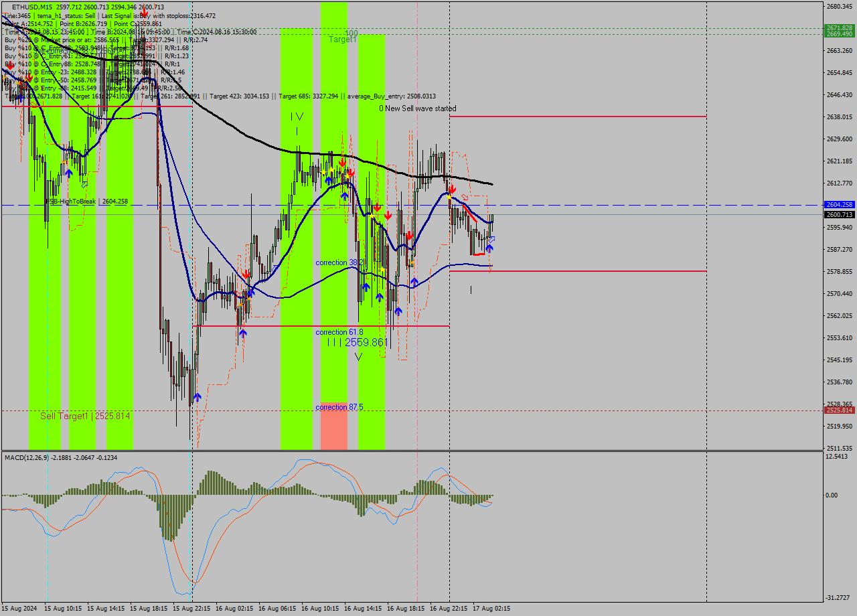Click the salmon rectangle under correction 87.5
Viewport: 857px width, 616px height.
pos(334,427)
